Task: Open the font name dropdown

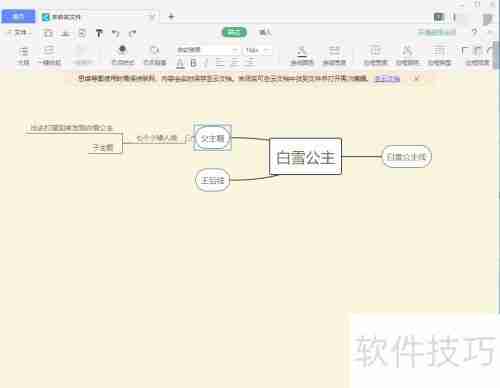Action: tap(208, 50)
